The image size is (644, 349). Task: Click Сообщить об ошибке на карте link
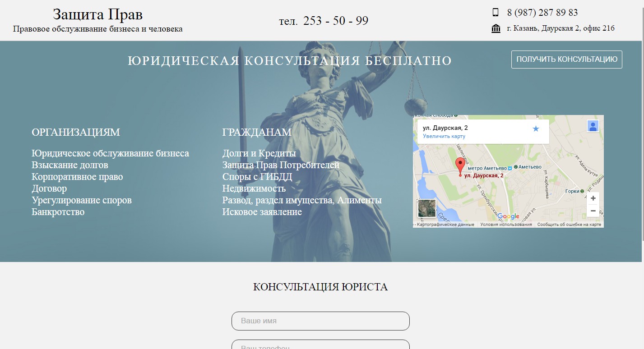click(x=569, y=225)
